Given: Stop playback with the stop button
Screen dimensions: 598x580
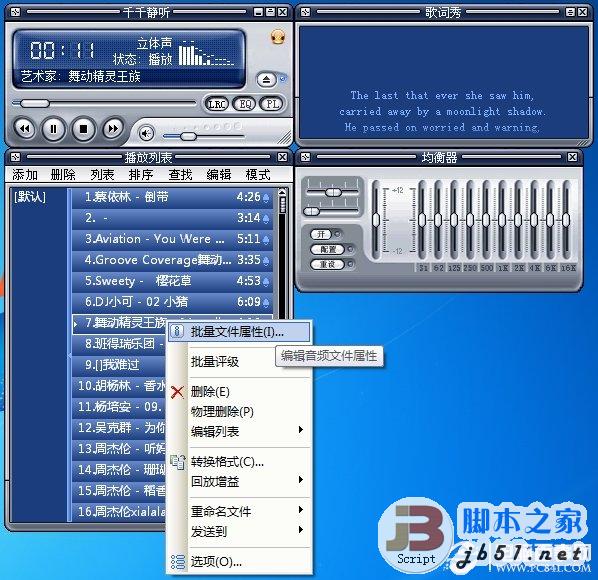Looking at the screenshot, I should [83, 129].
